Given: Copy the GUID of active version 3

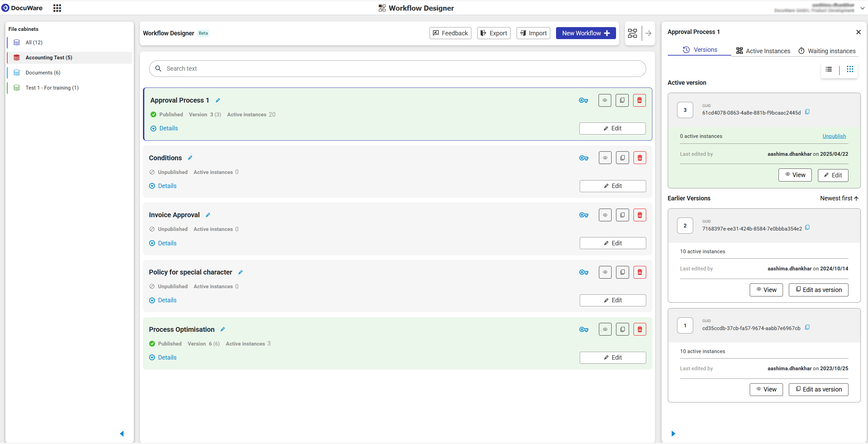Looking at the screenshot, I should 807,112.
